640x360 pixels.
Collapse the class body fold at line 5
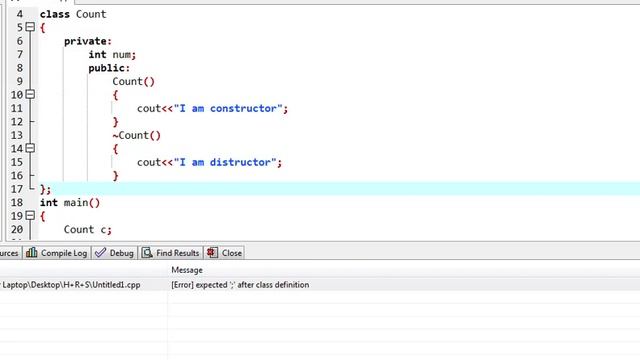30,27
